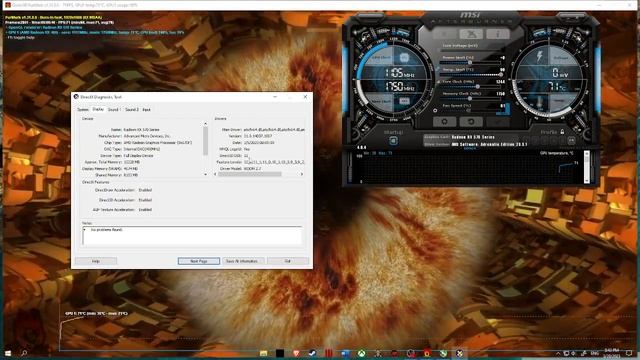Click Drivers panel scroll right arrow
Screen dimensions: 640x360
pyautogui.click(x=302, y=174)
